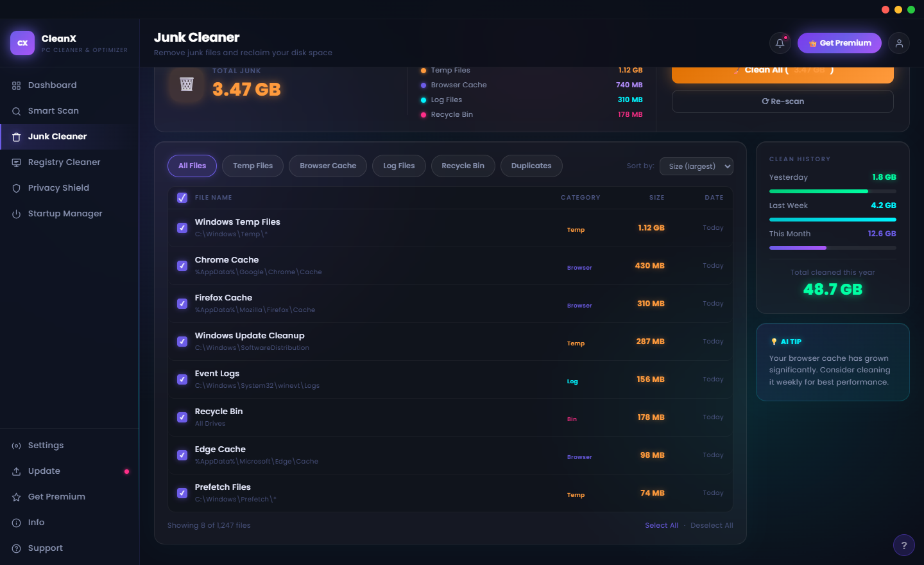
Task: Uncheck Chrome Cache checkbox
Action: click(182, 266)
